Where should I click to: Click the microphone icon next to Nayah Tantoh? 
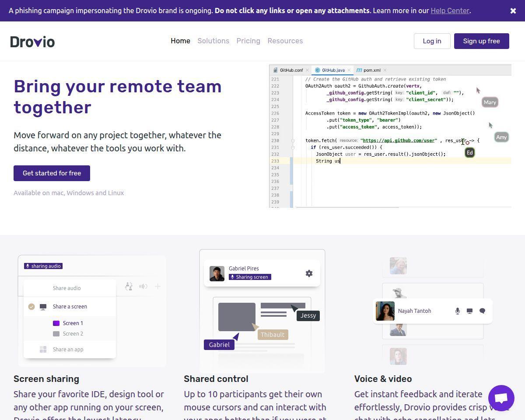click(457, 311)
